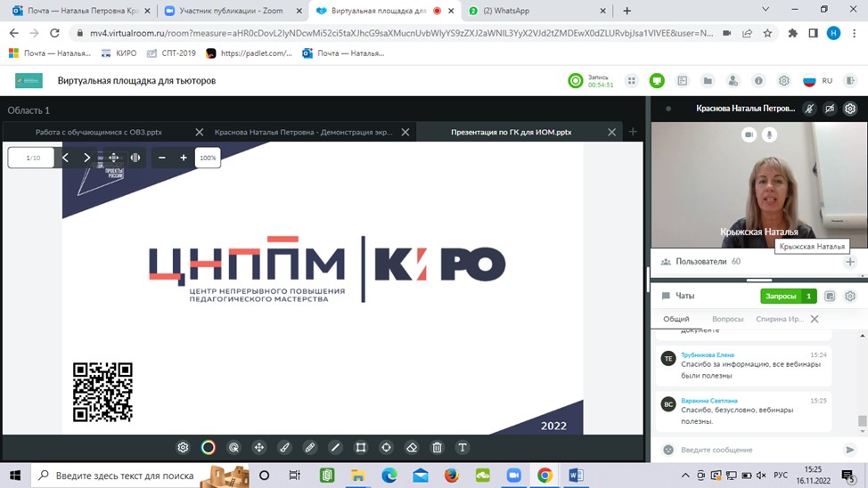Click fit-to-page icon in slide controls

point(113,158)
